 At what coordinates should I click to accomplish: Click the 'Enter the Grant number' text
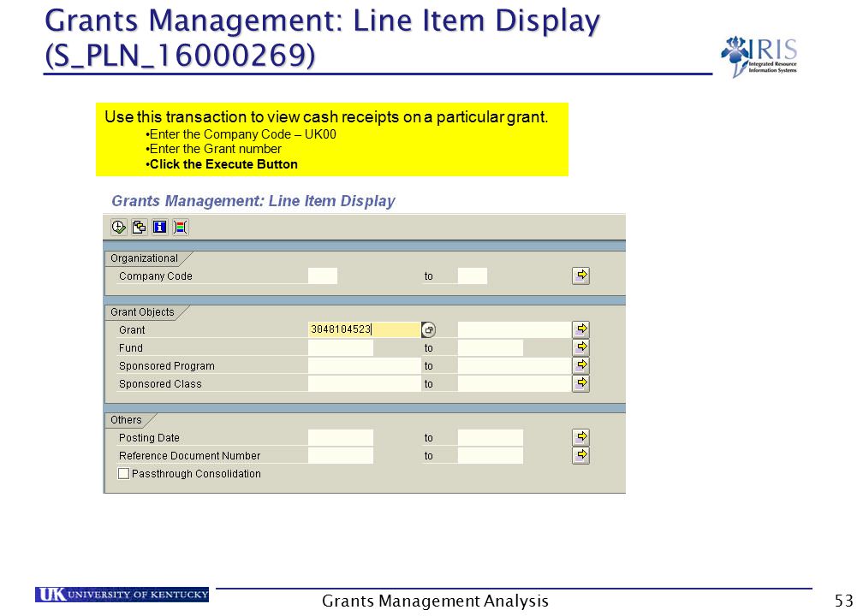pyautogui.click(x=215, y=149)
